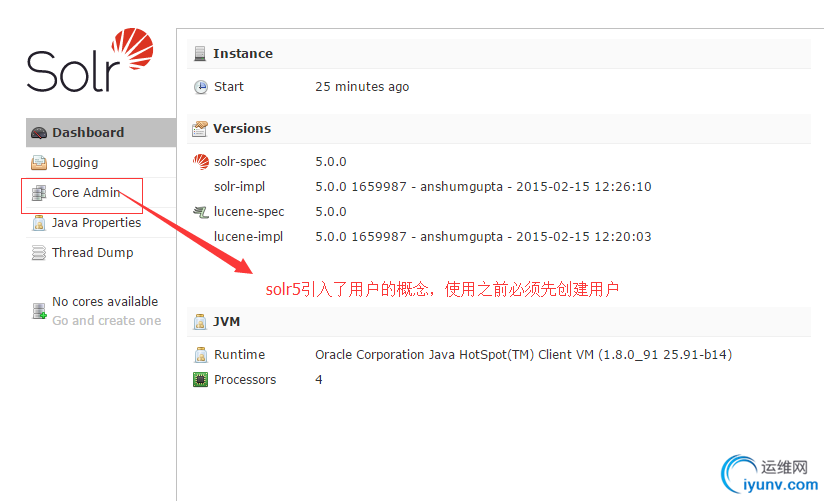Click the Versions section icon
The height and width of the screenshot is (501, 824).
click(x=200, y=129)
